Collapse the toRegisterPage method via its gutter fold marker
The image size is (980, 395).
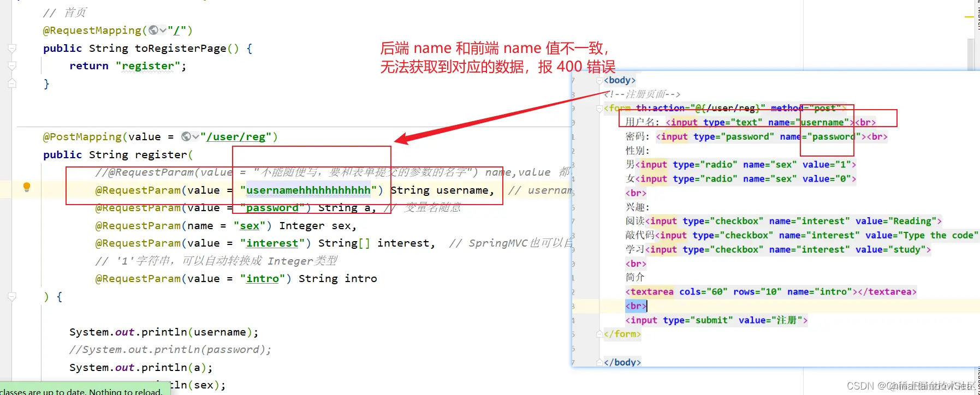(12, 48)
